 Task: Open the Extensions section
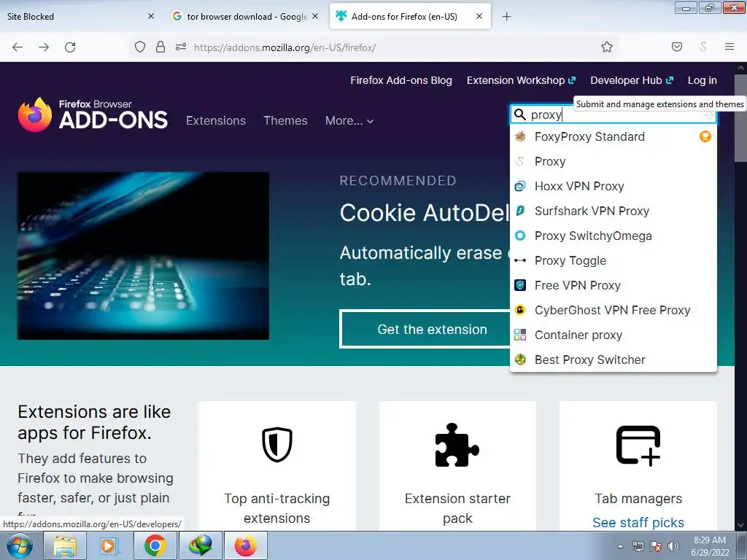(x=216, y=120)
